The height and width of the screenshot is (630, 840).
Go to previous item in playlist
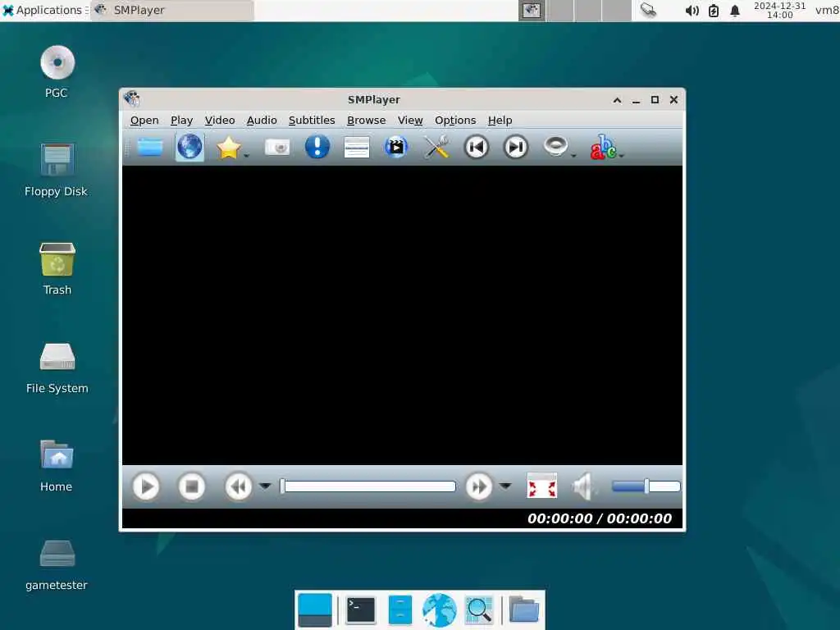(x=477, y=147)
